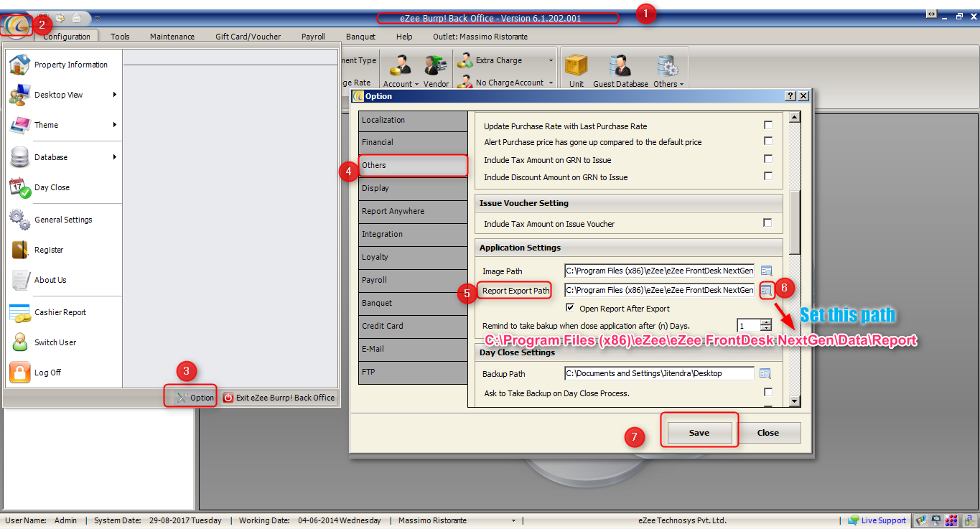Decrease backup reminder days with down arrow
The height and width of the screenshot is (529, 980).
(766, 329)
